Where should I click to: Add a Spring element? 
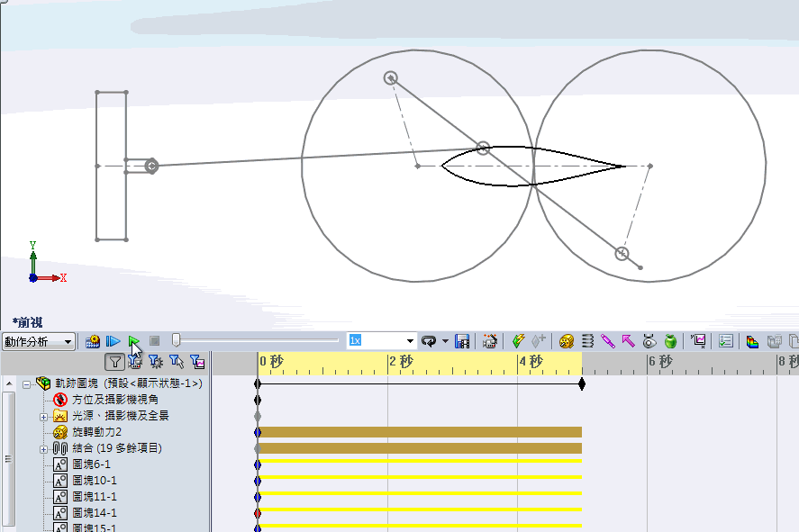[587, 341]
